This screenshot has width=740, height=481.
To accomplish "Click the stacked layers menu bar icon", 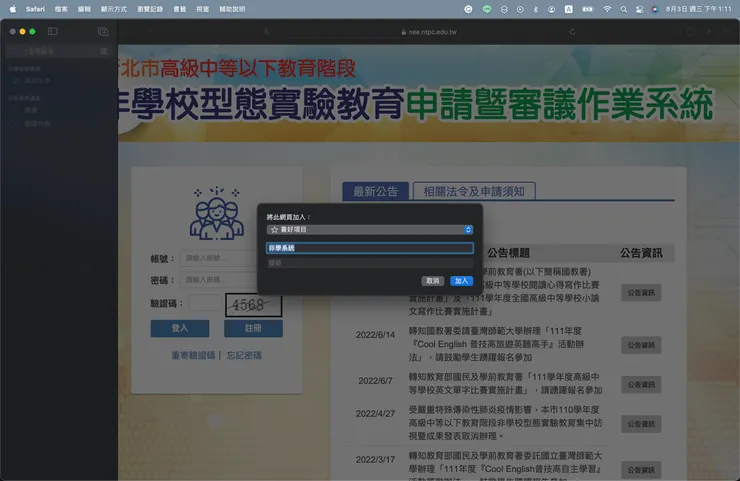I will [x=504, y=9].
